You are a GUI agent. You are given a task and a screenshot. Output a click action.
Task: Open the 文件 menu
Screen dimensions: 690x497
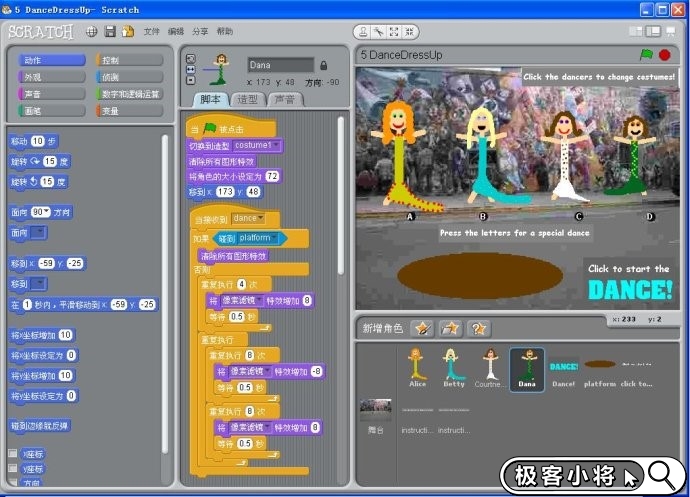tap(151, 32)
